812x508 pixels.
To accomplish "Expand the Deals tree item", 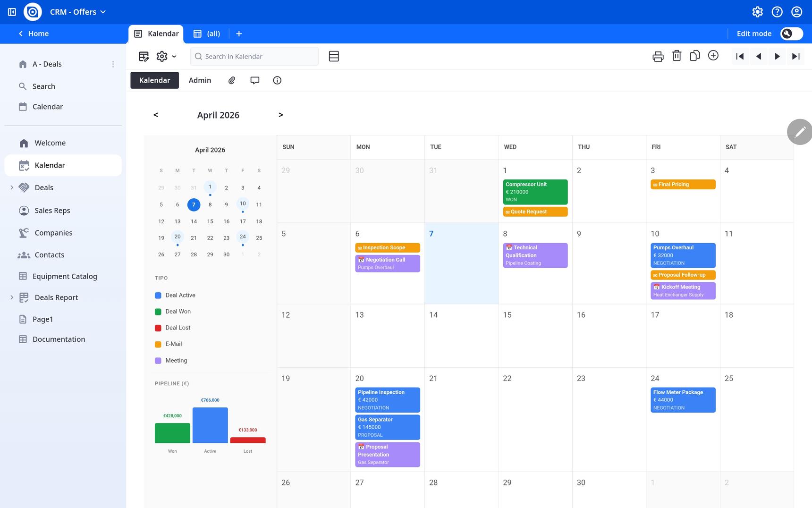I will [12, 187].
